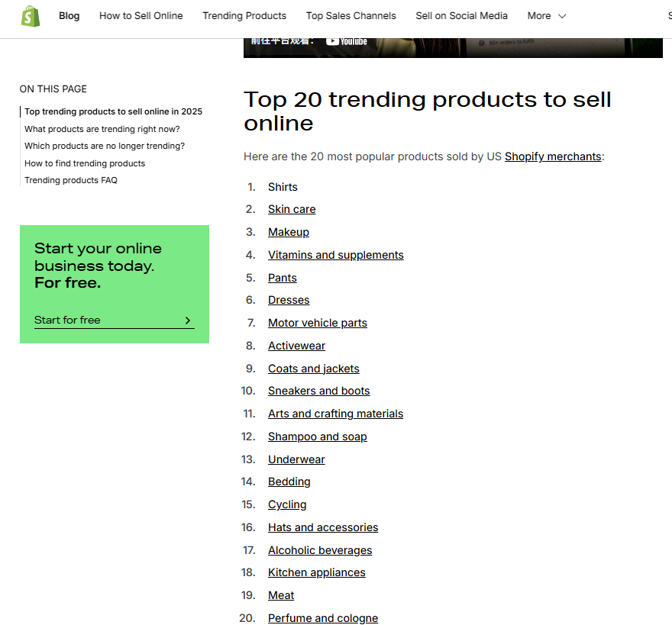This screenshot has height=625, width=672.
Task: Open the Shopify merchants link
Action: tap(552, 156)
